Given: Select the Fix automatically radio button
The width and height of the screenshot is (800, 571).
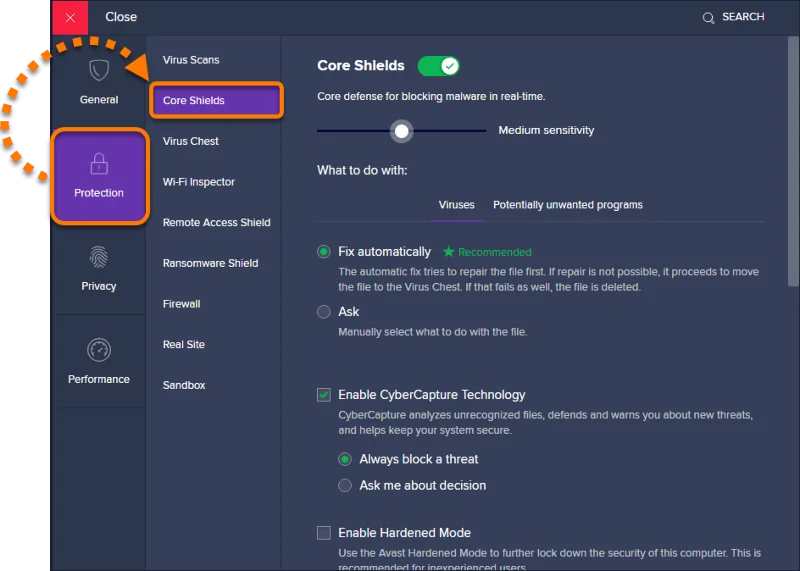Looking at the screenshot, I should pyautogui.click(x=323, y=252).
